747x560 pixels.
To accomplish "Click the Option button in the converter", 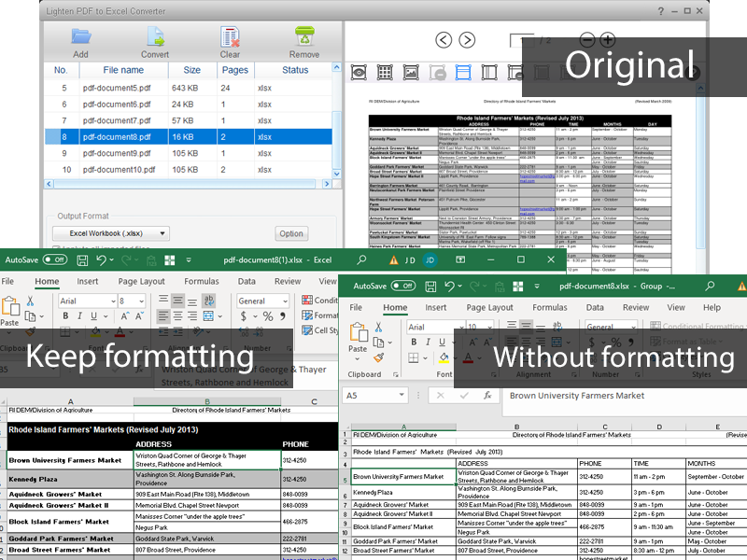I will coord(291,233).
